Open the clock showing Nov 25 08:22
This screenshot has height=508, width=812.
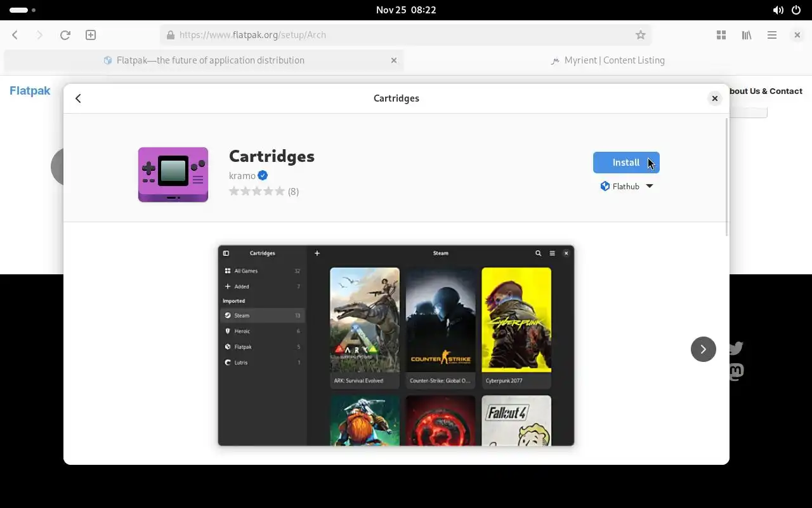pos(406,10)
